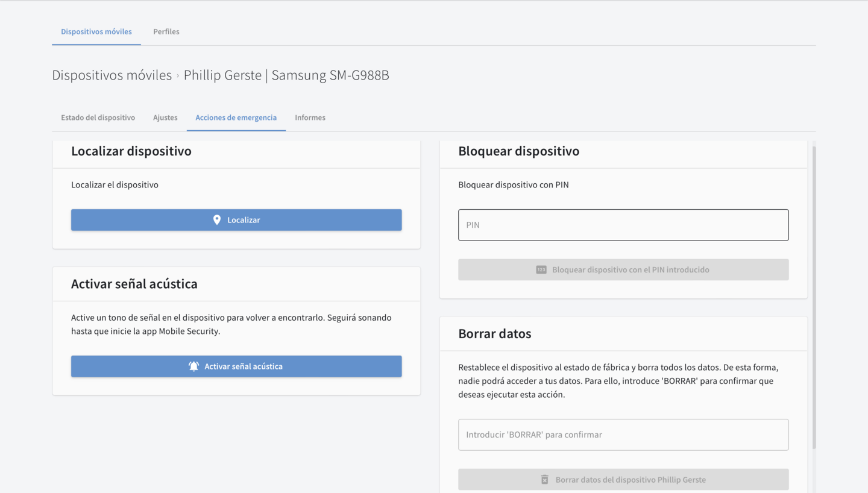Open the Dispositivos móviles top tab
This screenshot has height=493, width=868.
(96, 31)
